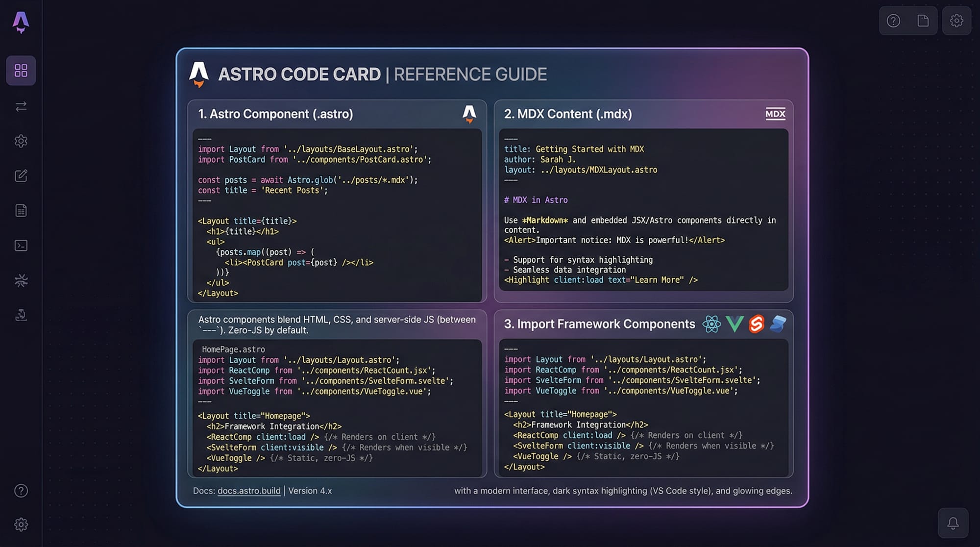
Task: Open settings gear in top right corner
Action: click(956, 21)
